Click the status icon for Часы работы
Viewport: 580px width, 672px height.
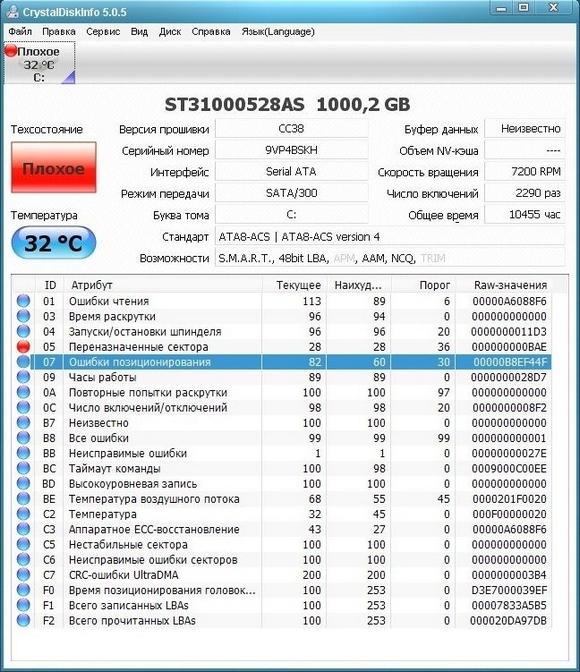pyautogui.click(x=23, y=377)
